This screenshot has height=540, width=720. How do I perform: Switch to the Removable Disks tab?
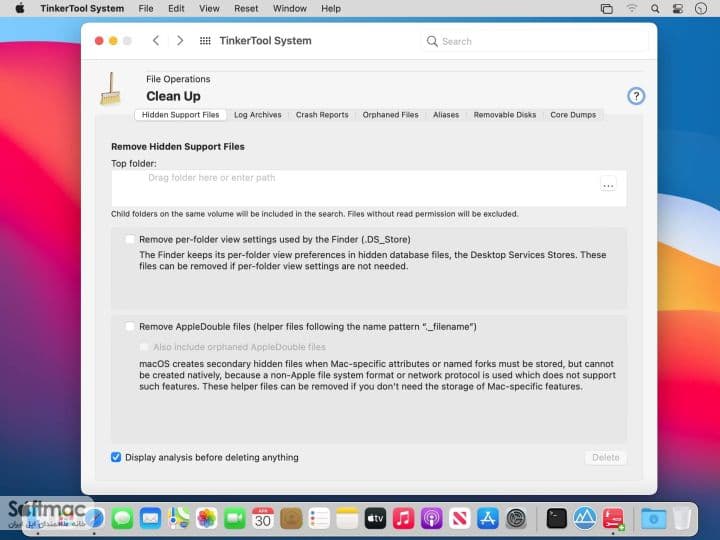coord(505,115)
